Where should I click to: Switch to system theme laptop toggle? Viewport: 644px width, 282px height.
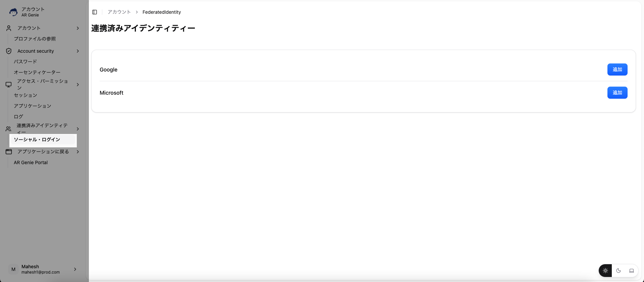632,271
